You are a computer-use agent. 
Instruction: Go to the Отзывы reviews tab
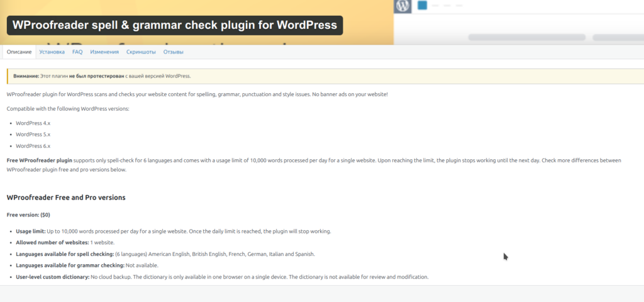point(173,52)
